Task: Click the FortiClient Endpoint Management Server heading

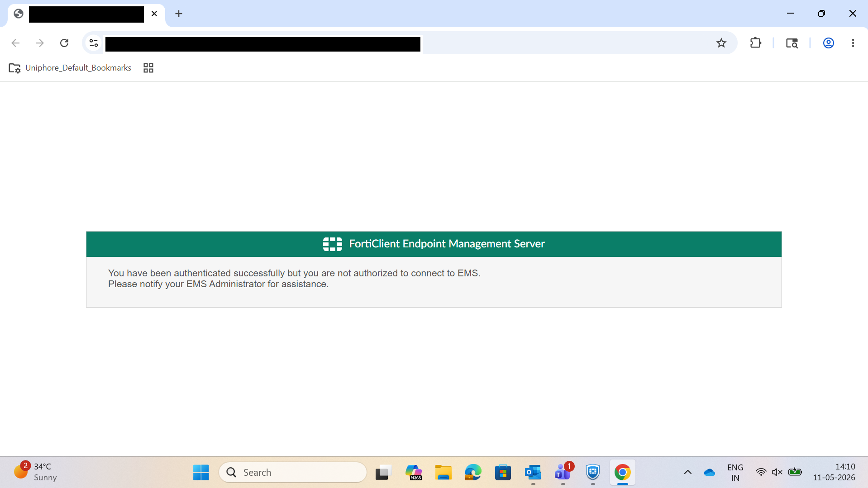Action: point(447,244)
